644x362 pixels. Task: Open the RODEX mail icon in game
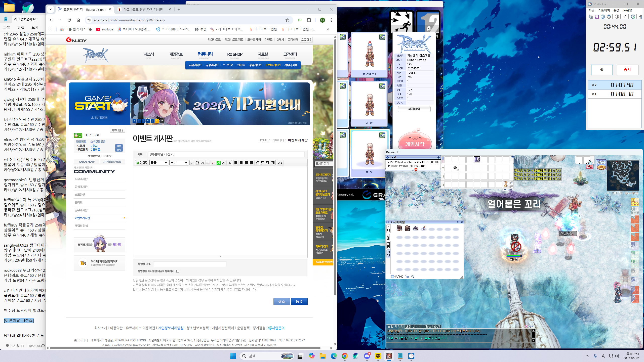pyautogui.click(x=589, y=165)
